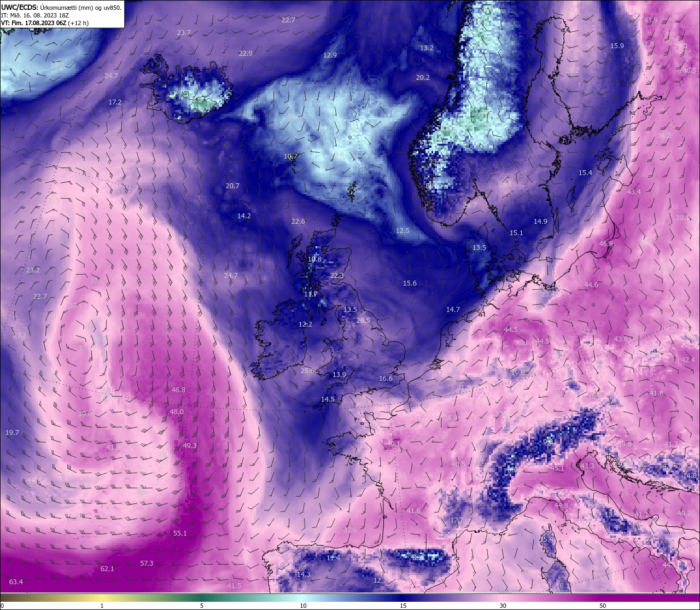The height and width of the screenshot is (610, 700).
Task: Select the 12.9 value label
Action: click(x=330, y=55)
